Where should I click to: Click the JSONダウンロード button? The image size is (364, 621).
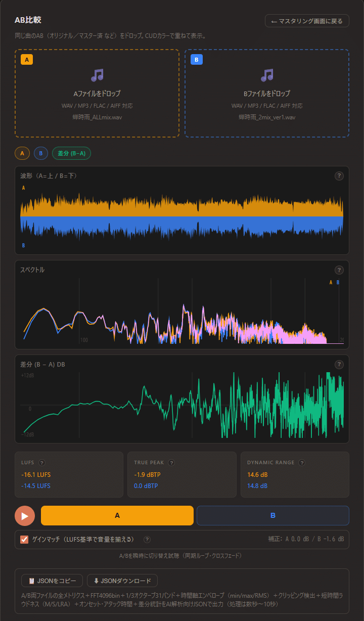(x=122, y=581)
